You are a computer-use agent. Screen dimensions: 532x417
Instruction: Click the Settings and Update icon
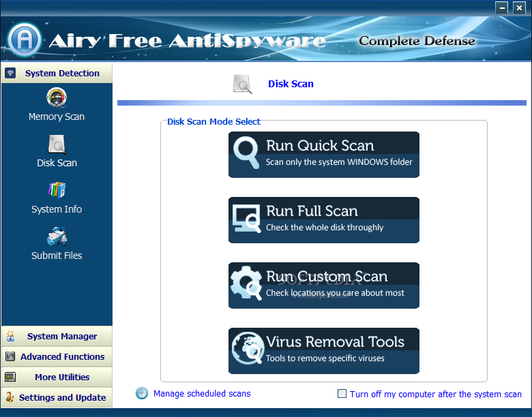(x=10, y=397)
